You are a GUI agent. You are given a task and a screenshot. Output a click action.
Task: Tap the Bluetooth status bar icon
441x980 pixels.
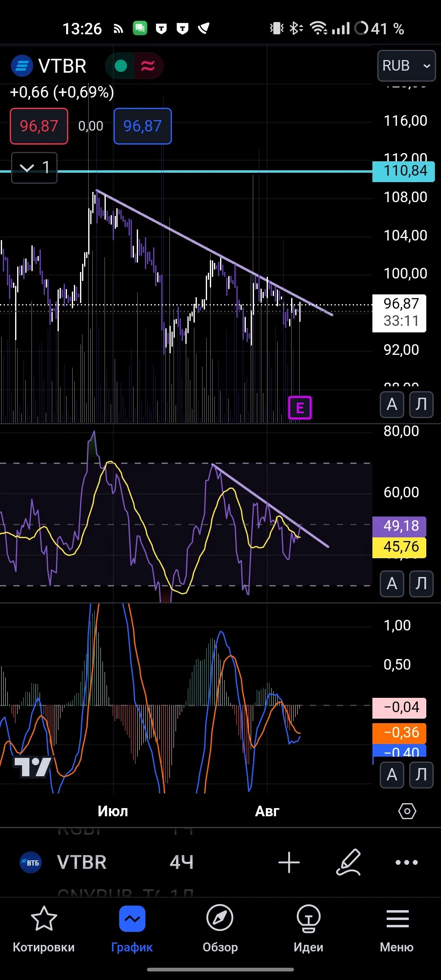(296, 28)
